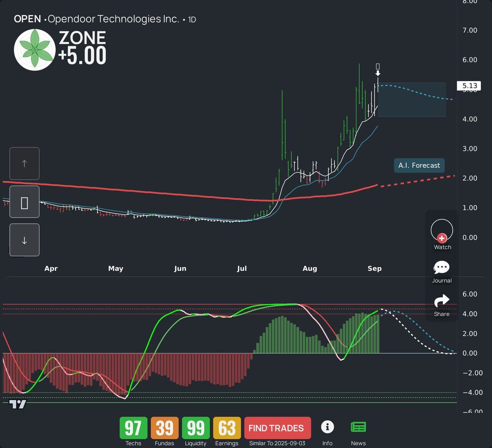492x448 pixels.
Task: Click the ZONE +5.00 reading
Action: click(x=82, y=47)
